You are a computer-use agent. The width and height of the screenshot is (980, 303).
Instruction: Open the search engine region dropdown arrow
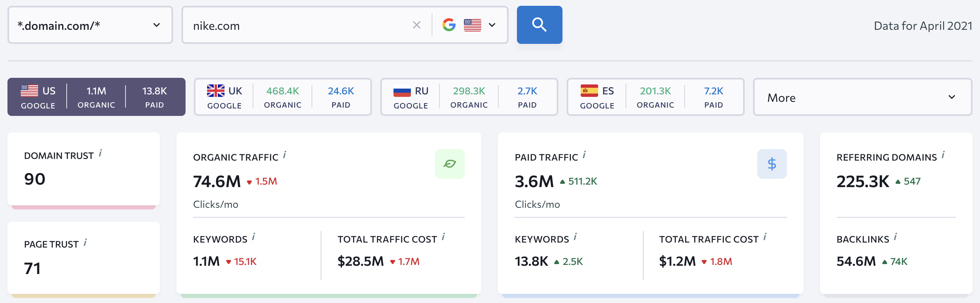tap(492, 25)
